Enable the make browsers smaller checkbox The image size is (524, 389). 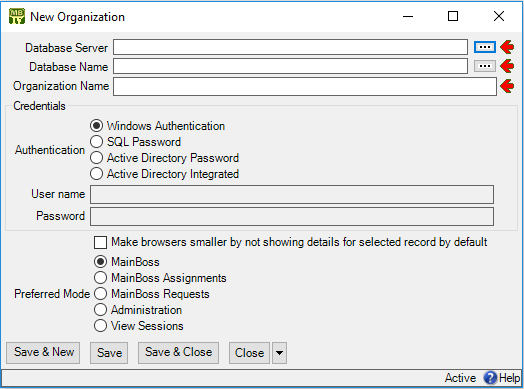pos(101,242)
